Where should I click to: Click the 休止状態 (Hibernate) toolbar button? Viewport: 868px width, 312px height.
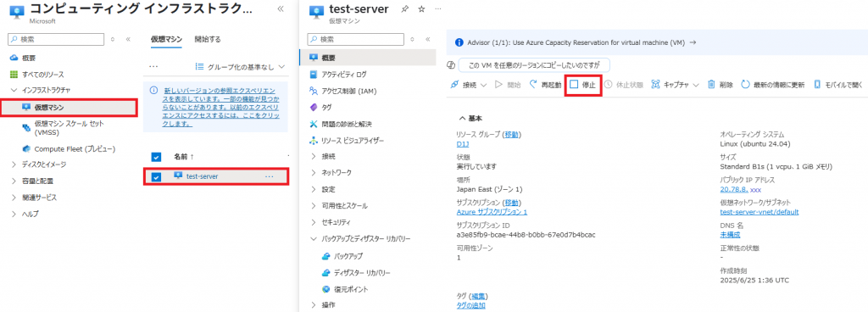coord(623,85)
